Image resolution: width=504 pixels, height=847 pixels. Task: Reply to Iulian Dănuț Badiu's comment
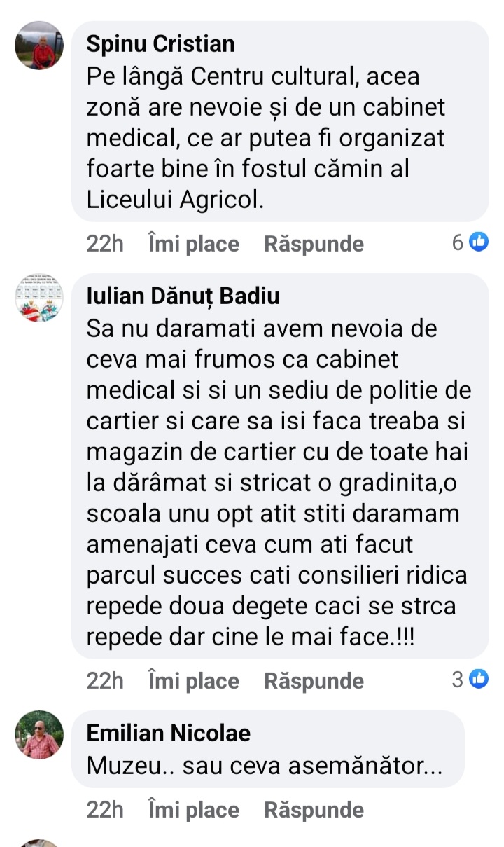pos(314,681)
